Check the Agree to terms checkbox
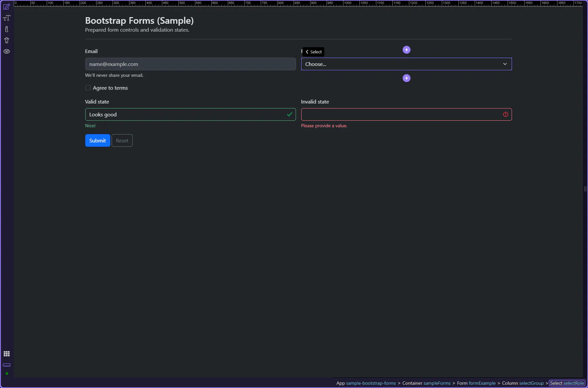Viewport: 588px width, 388px height. click(88, 88)
